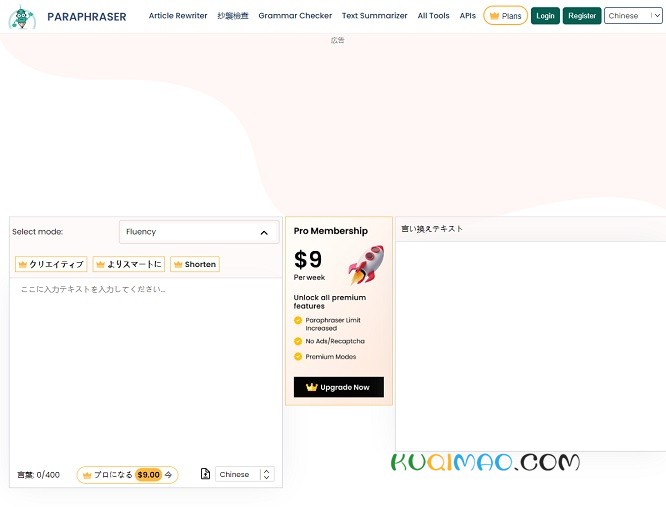The width and height of the screenshot is (666, 507).
Task: Open APIs navigation link
Action: (x=468, y=16)
